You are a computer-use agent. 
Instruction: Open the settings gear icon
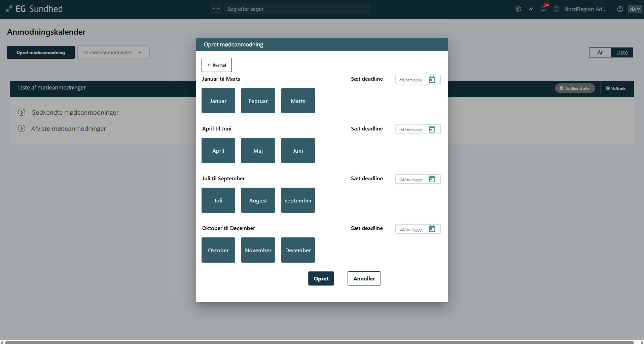pos(518,9)
